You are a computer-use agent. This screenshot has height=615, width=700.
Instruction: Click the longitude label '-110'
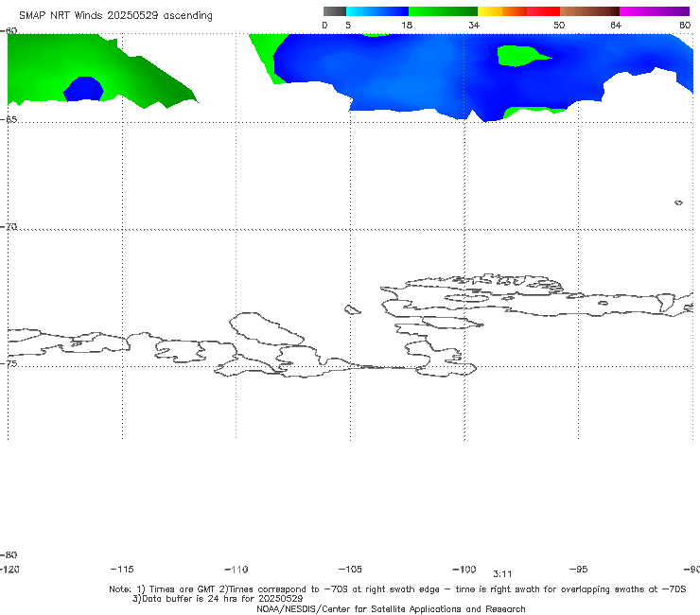[236, 570]
